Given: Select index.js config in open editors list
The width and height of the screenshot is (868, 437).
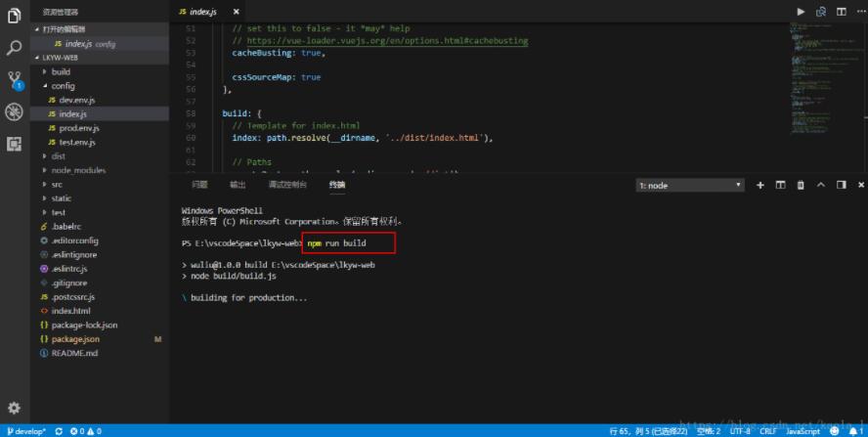Looking at the screenshot, I should [x=100, y=44].
